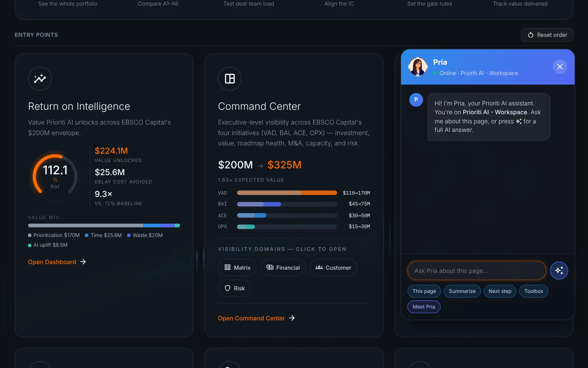Click 'Track value delivered' step
The width and height of the screenshot is (588, 368).
point(520,4)
